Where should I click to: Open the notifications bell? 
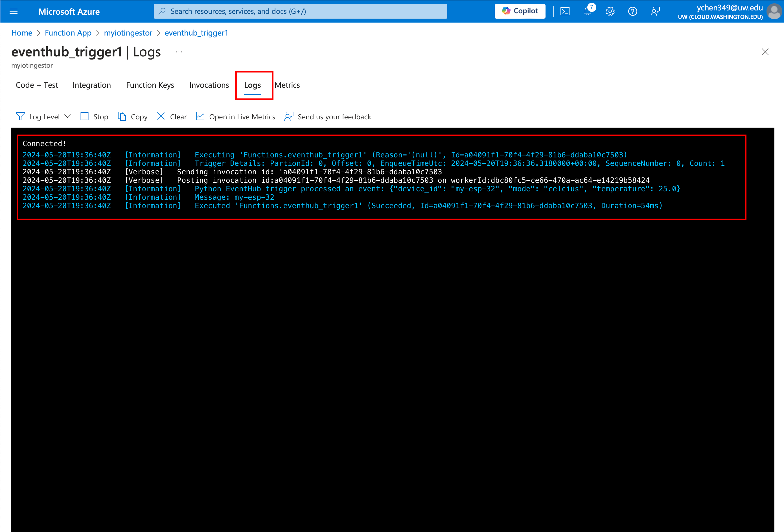[587, 12]
